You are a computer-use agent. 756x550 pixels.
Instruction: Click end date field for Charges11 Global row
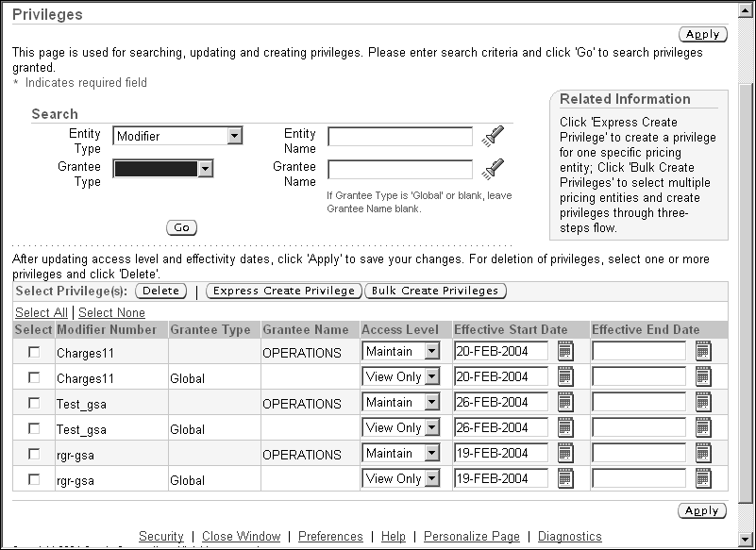tap(639, 376)
